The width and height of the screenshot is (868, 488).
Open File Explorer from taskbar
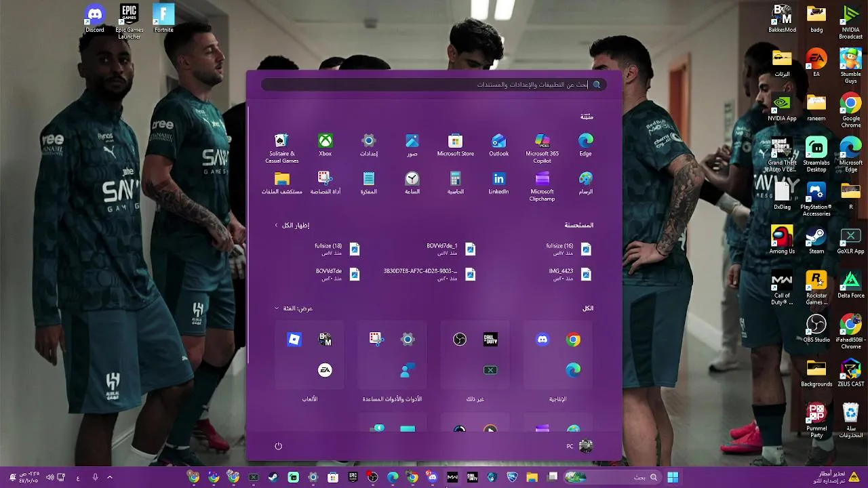(532, 477)
